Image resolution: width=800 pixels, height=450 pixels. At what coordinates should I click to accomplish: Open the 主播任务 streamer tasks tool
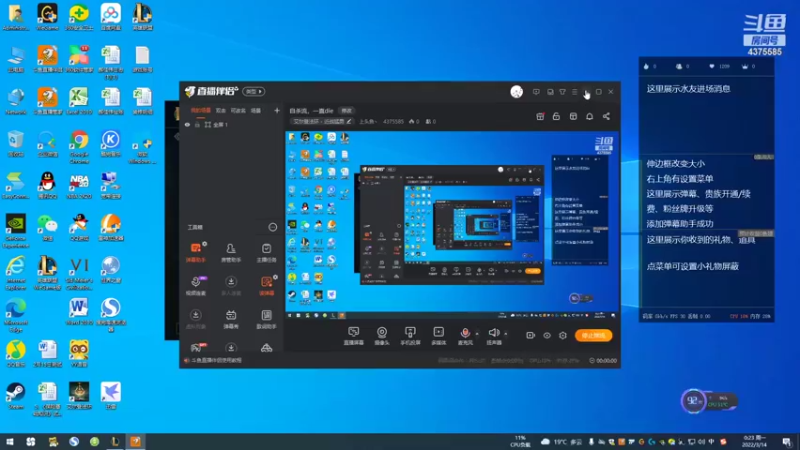pyautogui.click(x=266, y=252)
